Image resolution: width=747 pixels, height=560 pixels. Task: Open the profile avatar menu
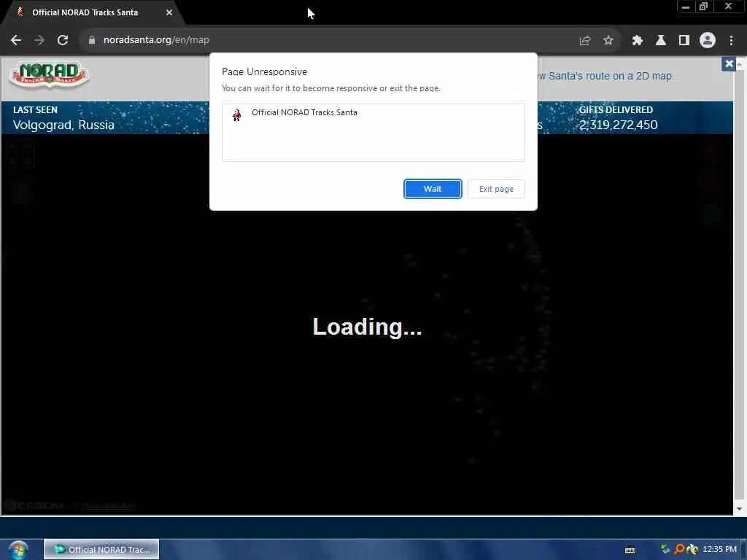[708, 41]
